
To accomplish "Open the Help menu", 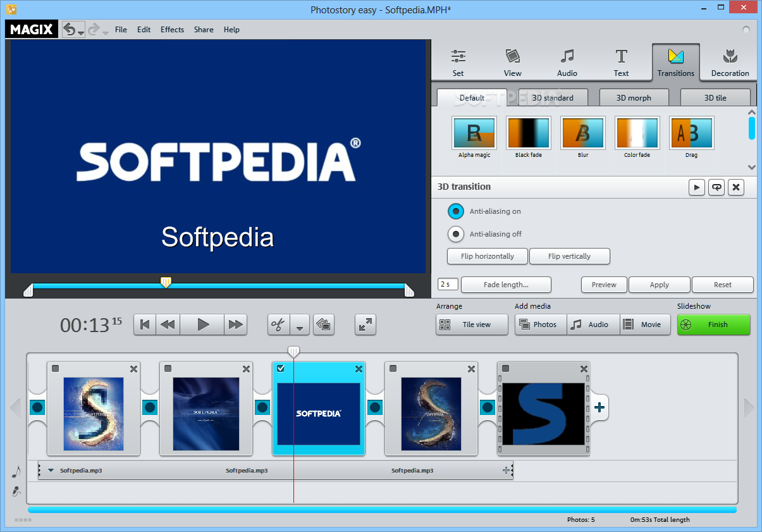I will click(231, 30).
